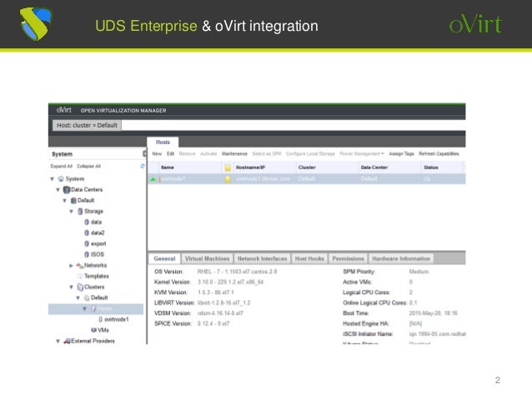Expand the Networks node

pos(71,266)
